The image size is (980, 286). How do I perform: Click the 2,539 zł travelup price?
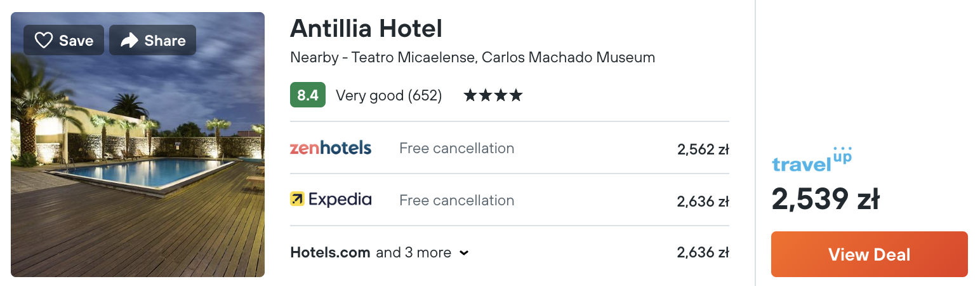click(x=826, y=200)
